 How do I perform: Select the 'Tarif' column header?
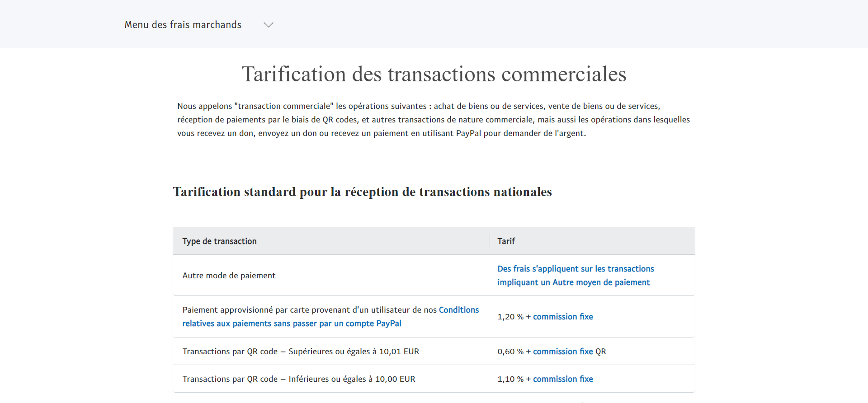coord(506,241)
